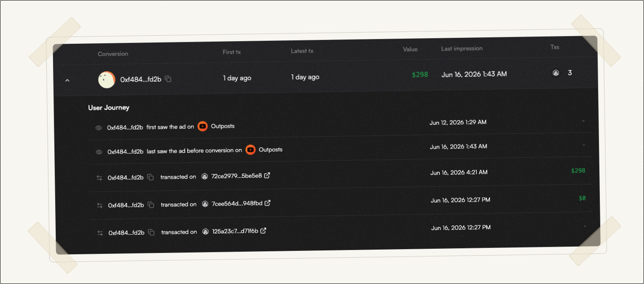Collapse the 0xf484...fd2b conversion row
Screen dimensions: 644x284
[67, 80]
